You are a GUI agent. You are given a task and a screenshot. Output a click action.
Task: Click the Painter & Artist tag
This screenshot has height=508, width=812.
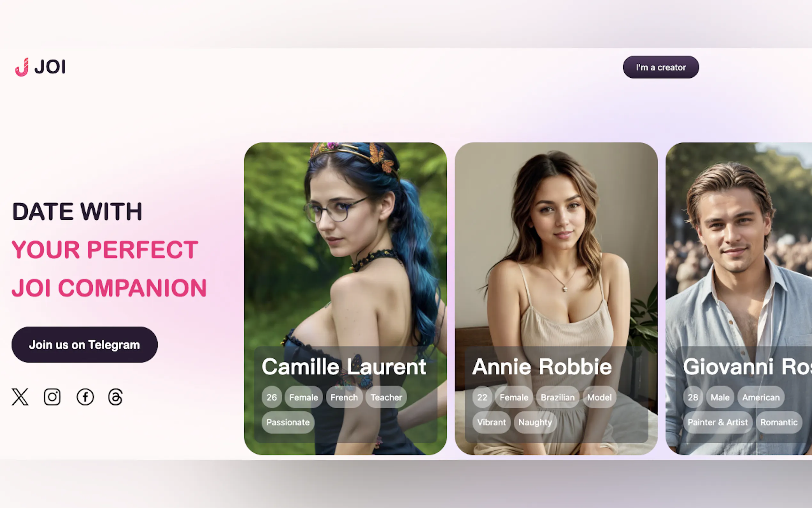718,422
